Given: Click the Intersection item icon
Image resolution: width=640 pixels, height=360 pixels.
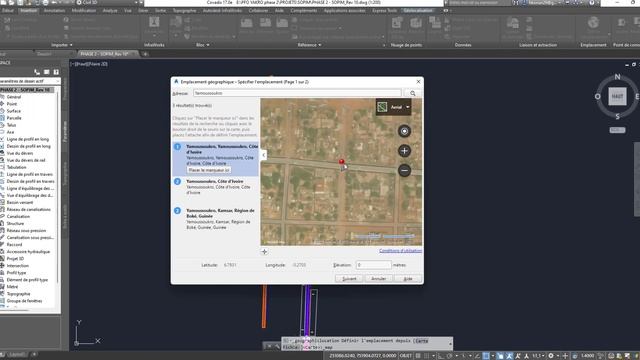Looking at the screenshot, I should pyautogui.click(x=2, y=266).
